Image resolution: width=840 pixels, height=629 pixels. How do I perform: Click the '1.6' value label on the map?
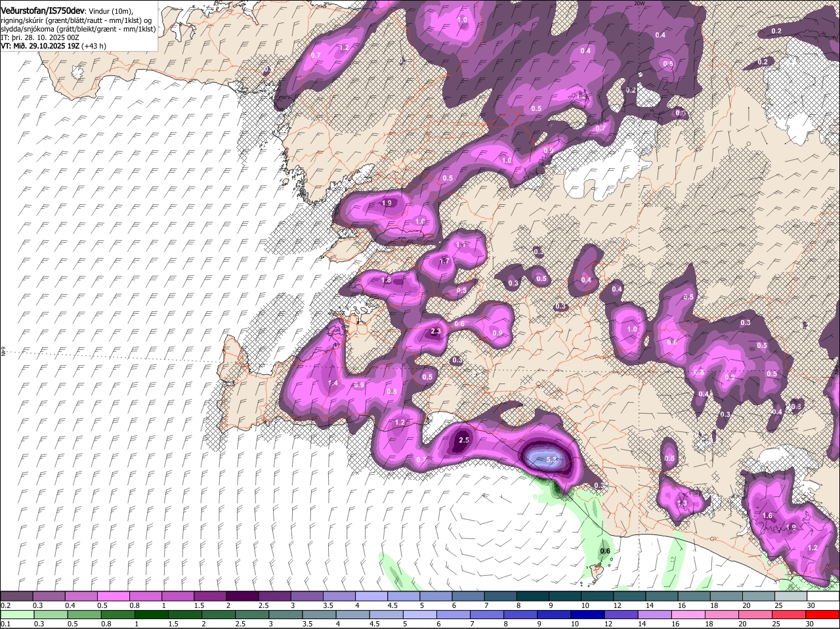point(768,516)
